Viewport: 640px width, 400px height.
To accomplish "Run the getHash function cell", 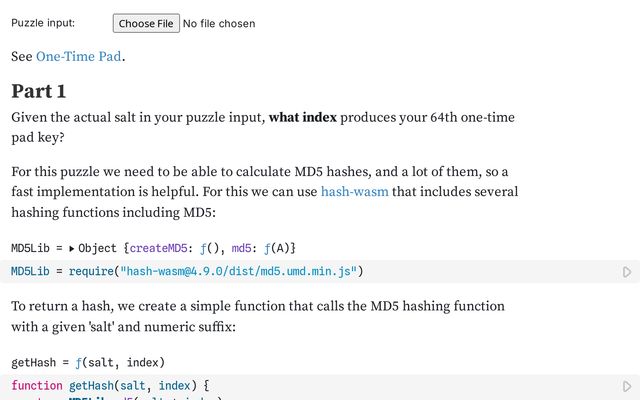I will [627, 386].
